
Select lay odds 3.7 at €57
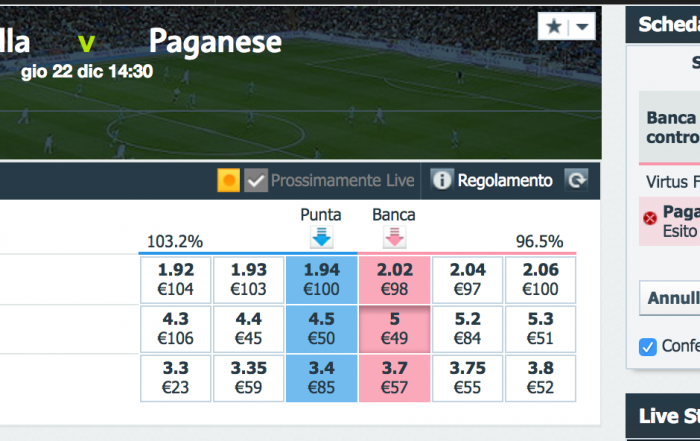394,378
